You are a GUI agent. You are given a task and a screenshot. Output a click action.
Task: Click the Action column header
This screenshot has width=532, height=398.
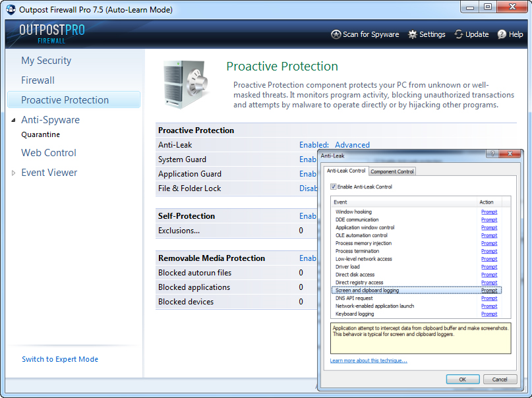coord(487,202)
